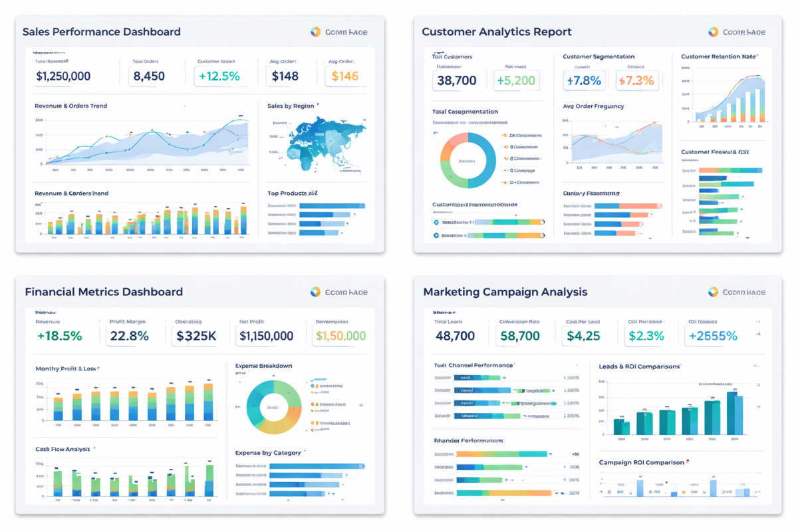Click the logo icon in Financial Metrics Dashboard header
798x532 pixels.
pyautogui.click(x=315, y=292)
